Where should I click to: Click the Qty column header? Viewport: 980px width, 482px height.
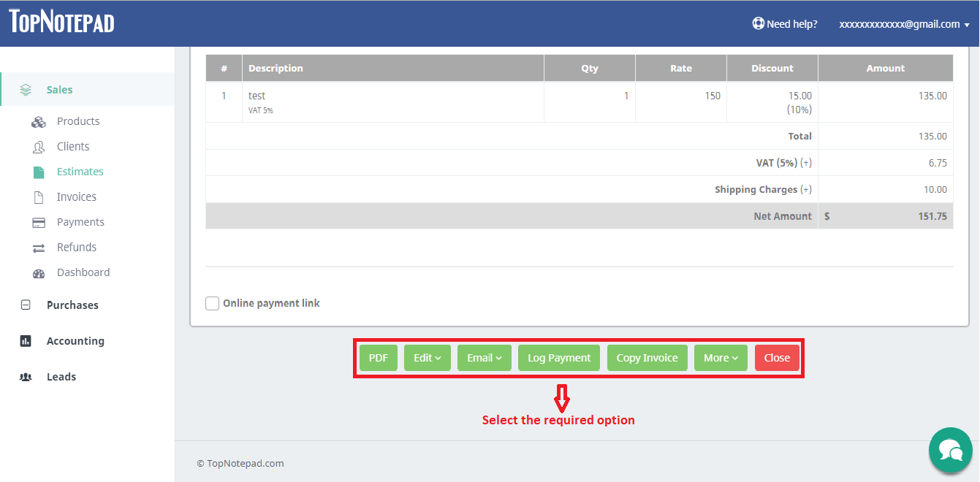[590, 68]
